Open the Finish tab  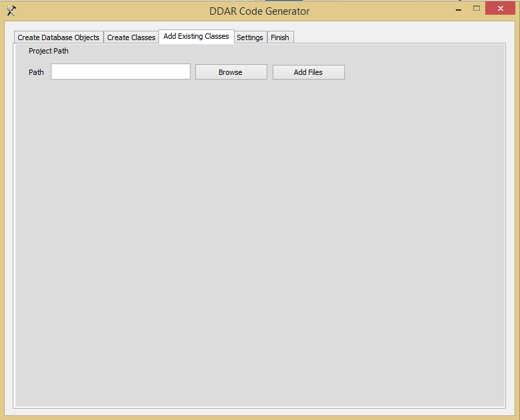coord(280,37)
